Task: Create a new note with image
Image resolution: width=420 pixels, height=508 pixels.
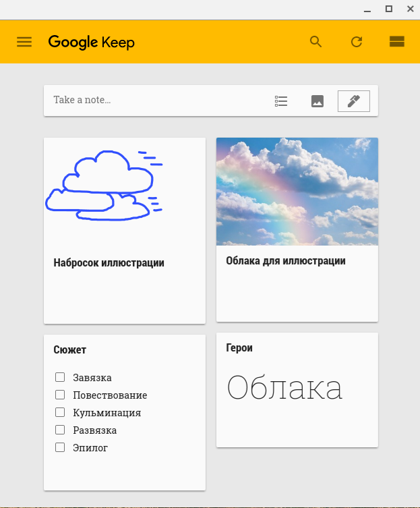Action: point(318,101)
